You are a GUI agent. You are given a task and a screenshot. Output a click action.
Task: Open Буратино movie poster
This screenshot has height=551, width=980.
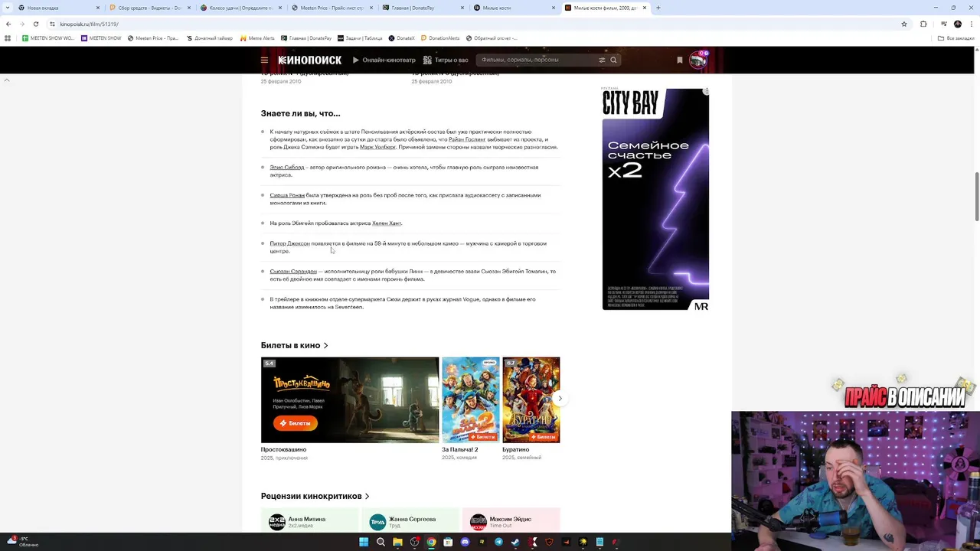pos(531,399)
